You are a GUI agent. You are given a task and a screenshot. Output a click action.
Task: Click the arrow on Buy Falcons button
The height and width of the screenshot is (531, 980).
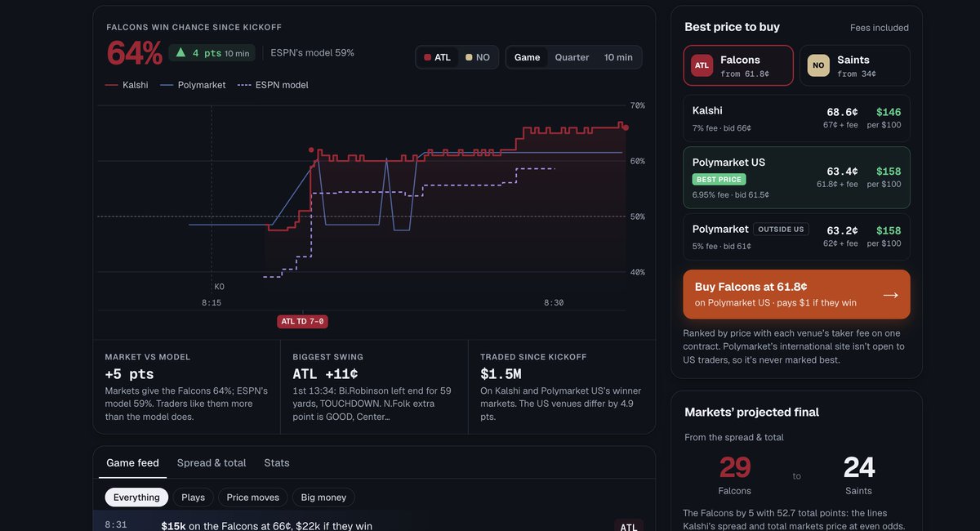click(x=890, y=295)
